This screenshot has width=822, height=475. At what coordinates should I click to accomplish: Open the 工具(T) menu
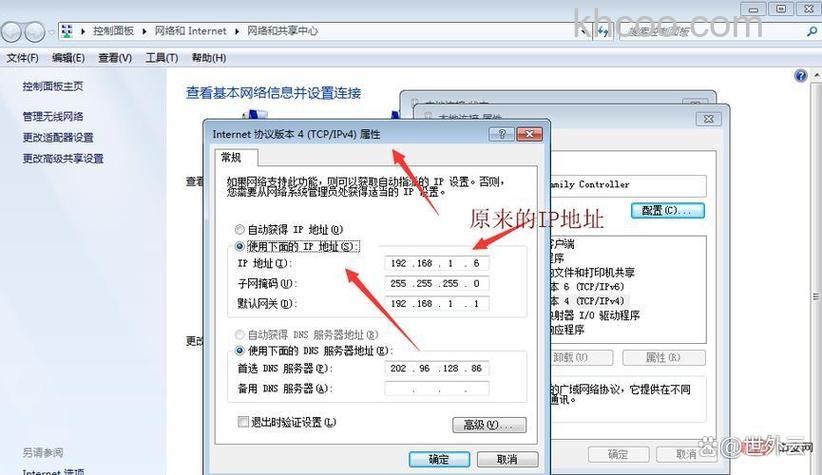click(x=161, y=58)
